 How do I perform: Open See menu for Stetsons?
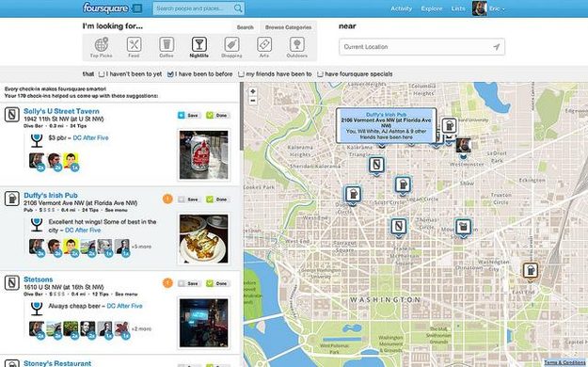point(126,295)
